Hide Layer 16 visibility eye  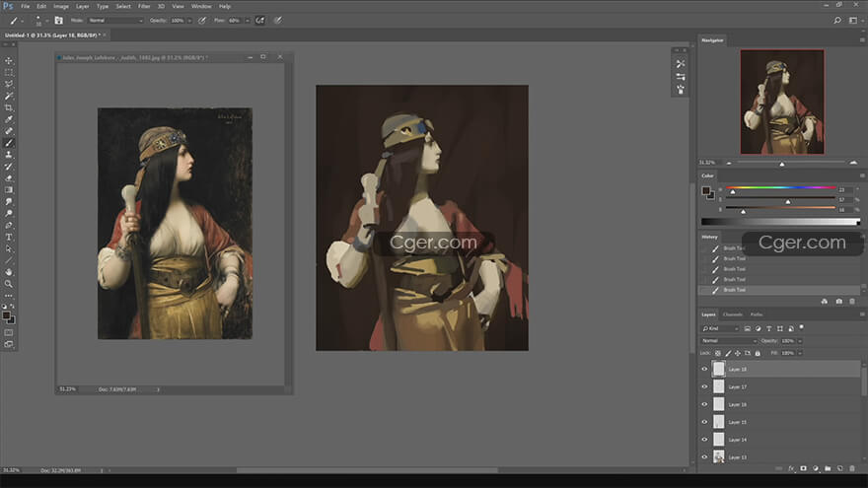point(704,404)
